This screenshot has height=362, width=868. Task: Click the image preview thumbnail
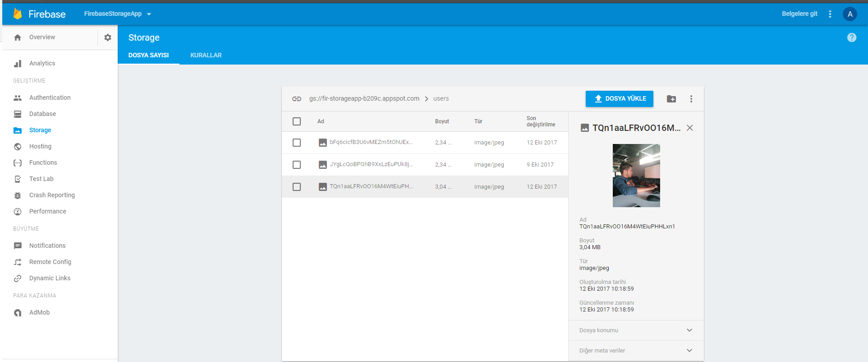(x=636, y=176)
